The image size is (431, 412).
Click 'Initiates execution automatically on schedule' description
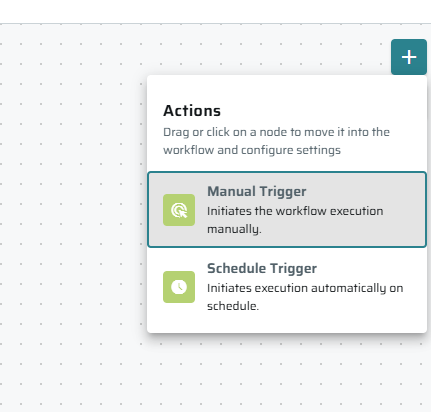pyautogui.click(x=305, y=297)
